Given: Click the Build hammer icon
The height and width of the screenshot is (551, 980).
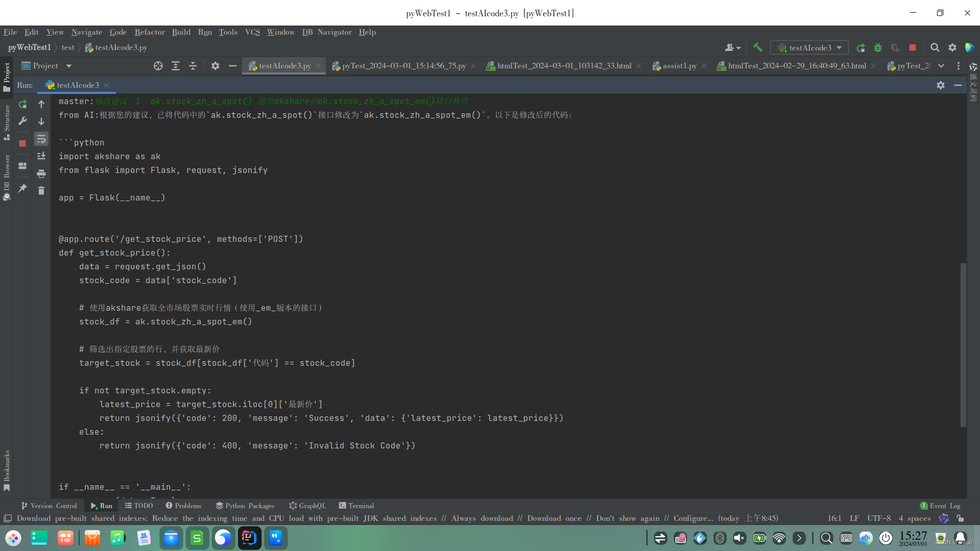Looking at the screenshot, I should click(x=757, y=47).
